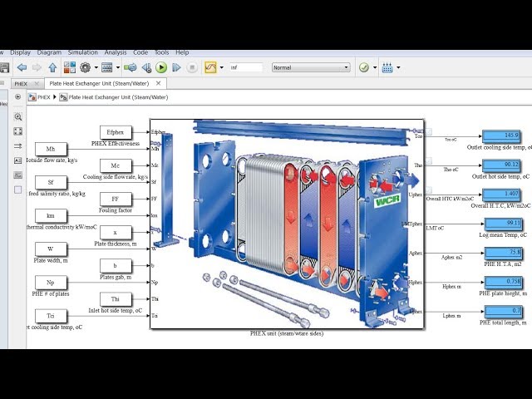This screenshot has height=399, width=532.
Task: Select the Tci inlet cooling temp block
Action: [x=51, y=316]
